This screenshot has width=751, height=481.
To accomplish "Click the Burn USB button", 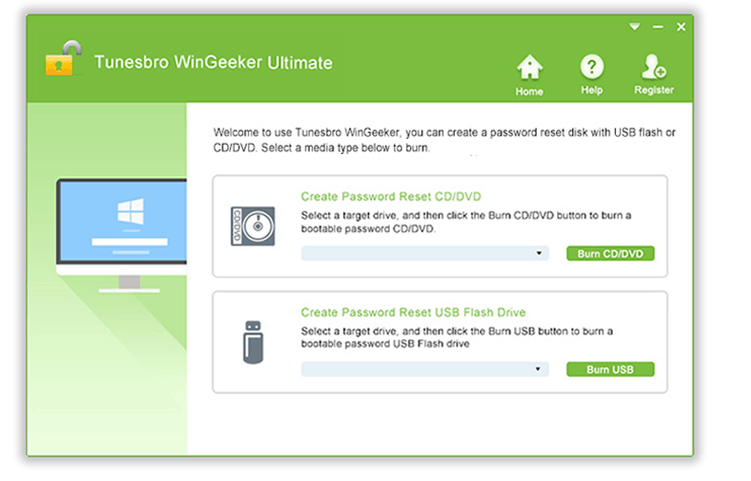I will pos(610,369).
